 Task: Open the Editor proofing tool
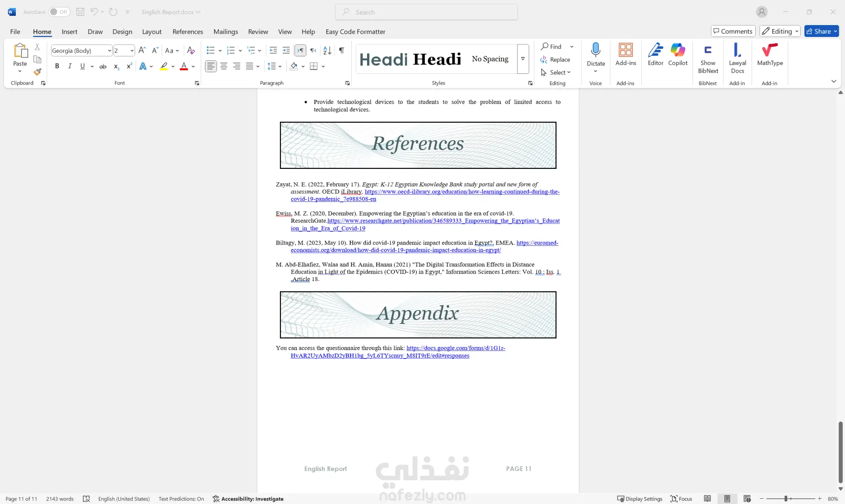(655, 55)
